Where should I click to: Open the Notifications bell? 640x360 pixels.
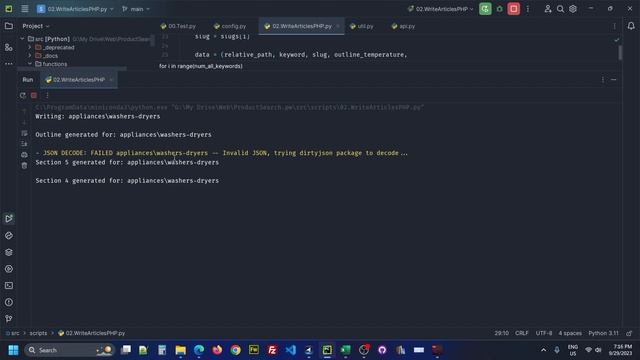coord(631,26)
